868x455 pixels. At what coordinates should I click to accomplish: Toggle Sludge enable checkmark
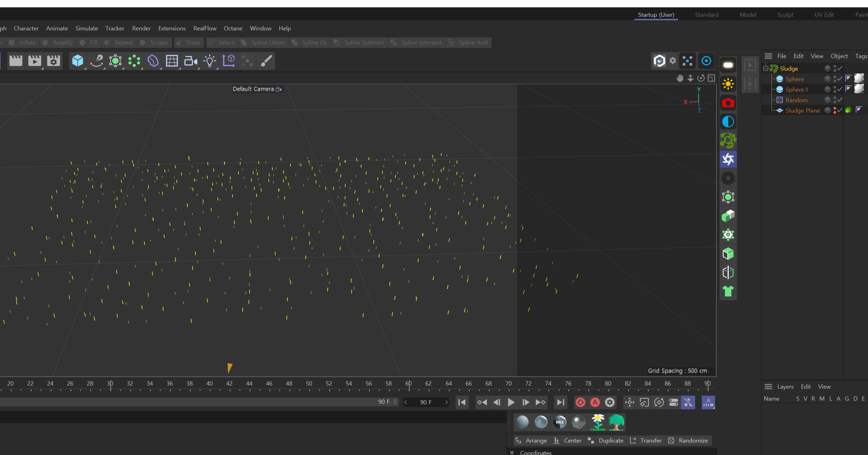(x=840, y=68)
